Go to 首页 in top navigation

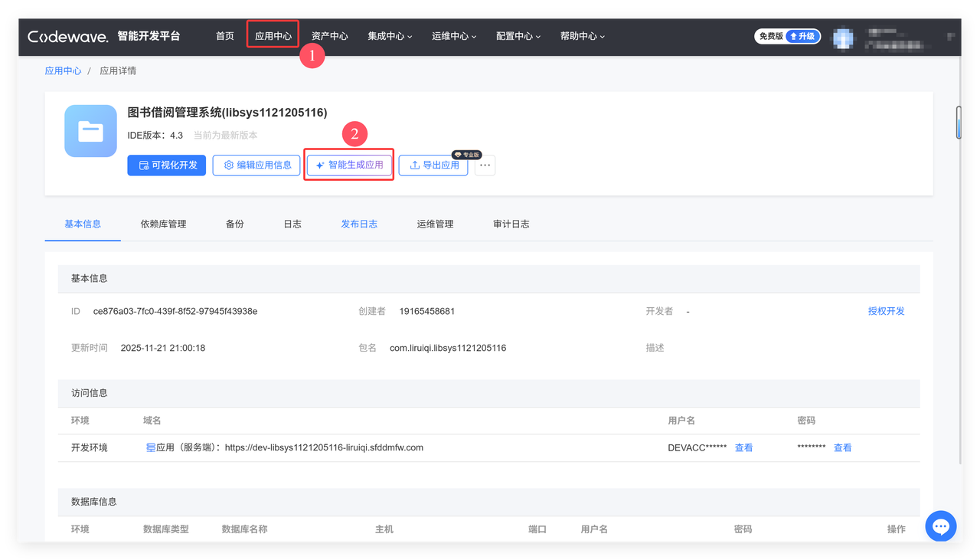225,36
